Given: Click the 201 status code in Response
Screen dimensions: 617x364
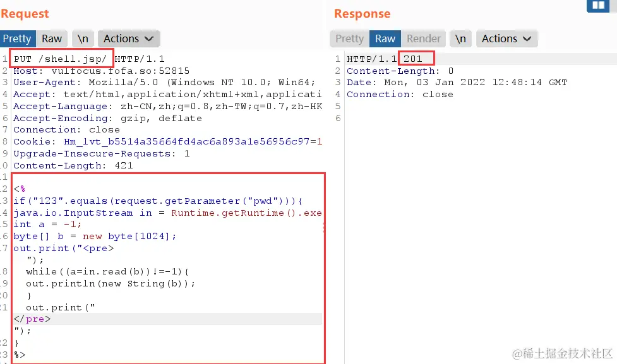Looking at the screenshot, I should coord(413,59).
